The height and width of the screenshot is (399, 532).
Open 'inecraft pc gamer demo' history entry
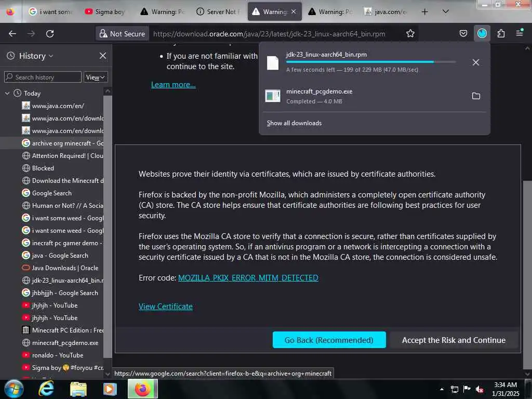pos(62,243)
